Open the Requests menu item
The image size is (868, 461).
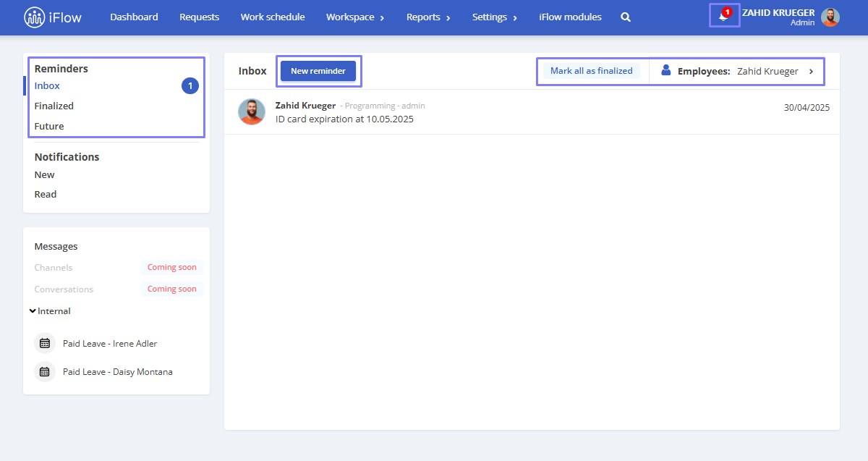[x=199, y=17]
